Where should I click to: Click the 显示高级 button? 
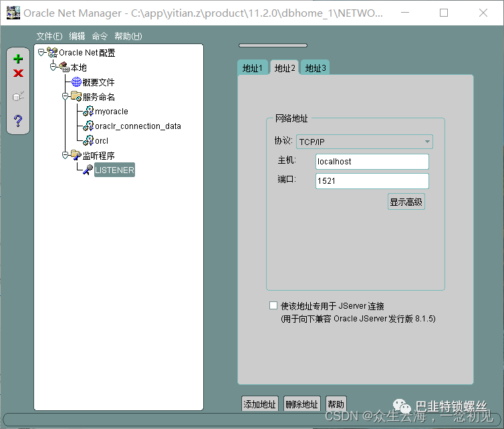point(406,202)
